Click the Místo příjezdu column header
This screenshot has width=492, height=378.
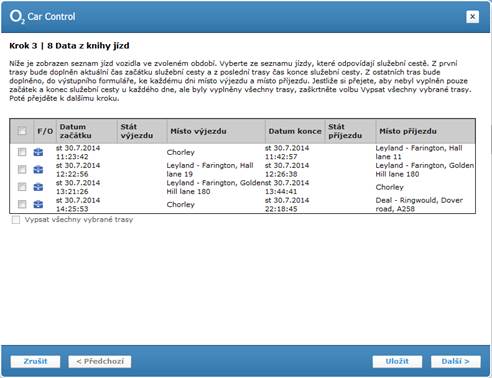(x=425, y=131)
